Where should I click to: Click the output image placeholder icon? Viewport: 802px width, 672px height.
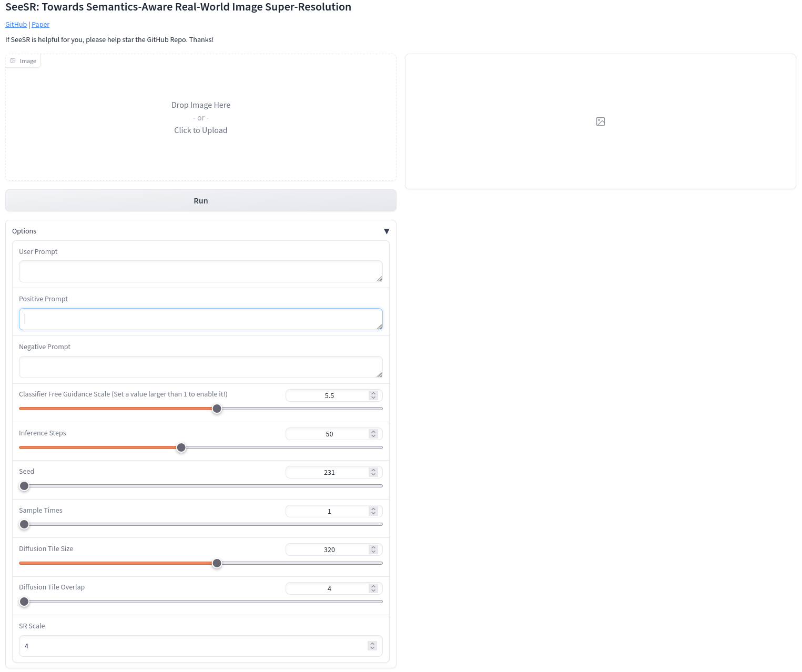point(601,121)
